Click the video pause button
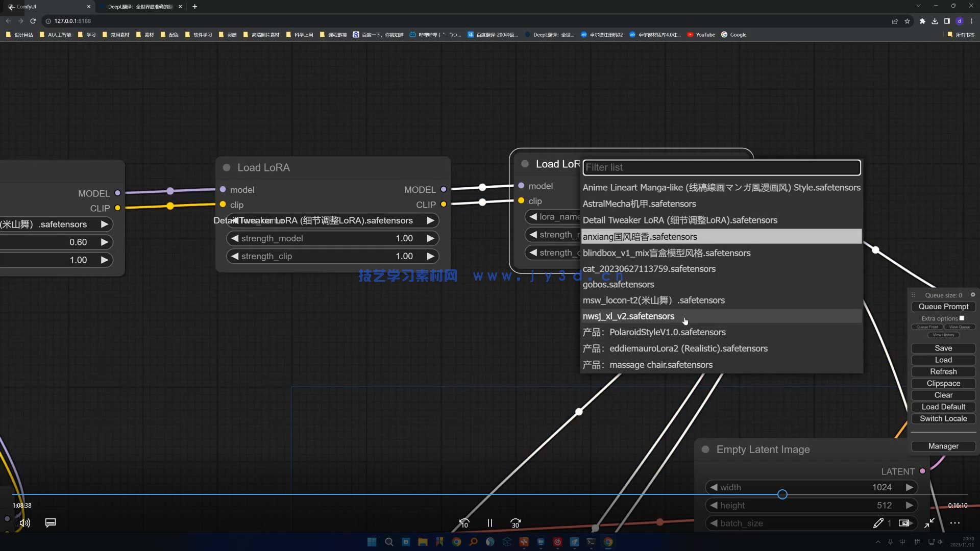The width and height of the screenshot is (980, 551). click(x=489, y=523)
